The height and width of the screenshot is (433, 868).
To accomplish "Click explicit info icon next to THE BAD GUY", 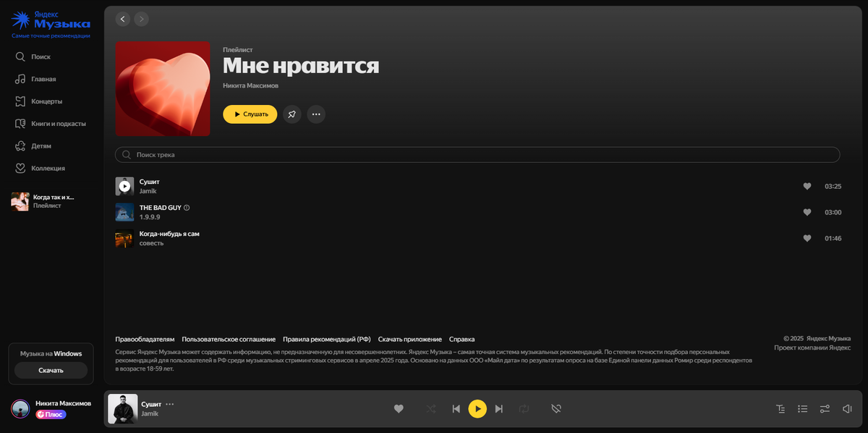I will 187,208.
